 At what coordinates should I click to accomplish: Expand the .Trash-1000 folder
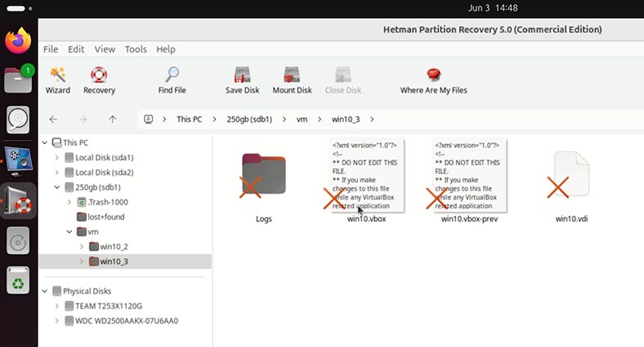[x=69, y=202]
